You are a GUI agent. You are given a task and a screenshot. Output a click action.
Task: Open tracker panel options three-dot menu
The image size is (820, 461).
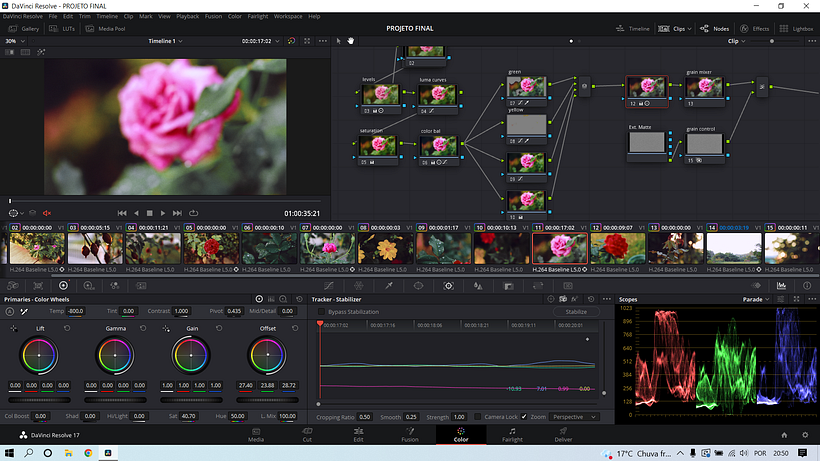[x=606, y=299]
